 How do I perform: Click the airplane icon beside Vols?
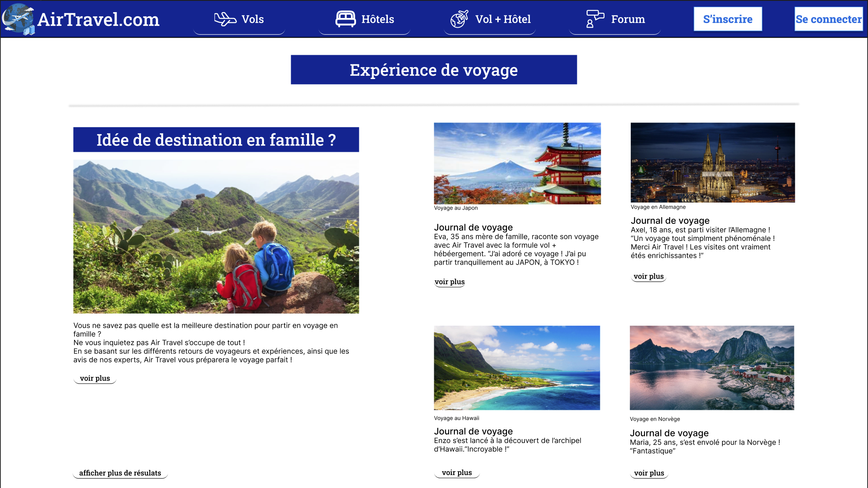[225, 19]
